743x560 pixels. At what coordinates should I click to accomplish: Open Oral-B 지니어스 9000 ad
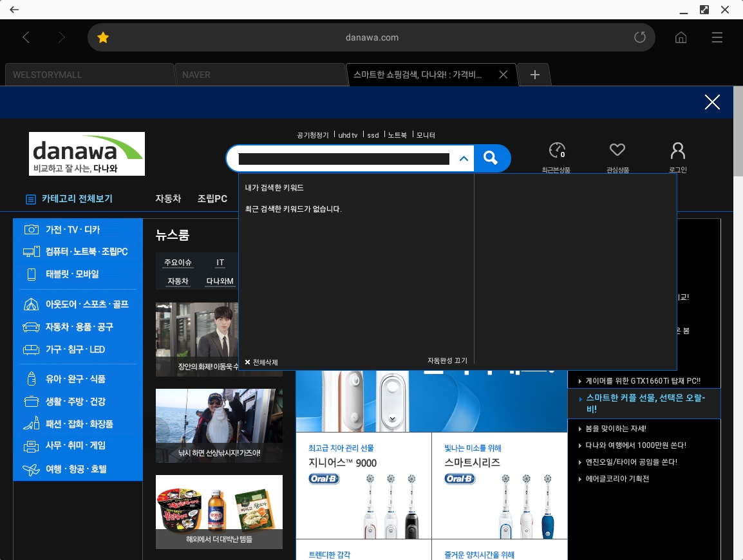364,485
